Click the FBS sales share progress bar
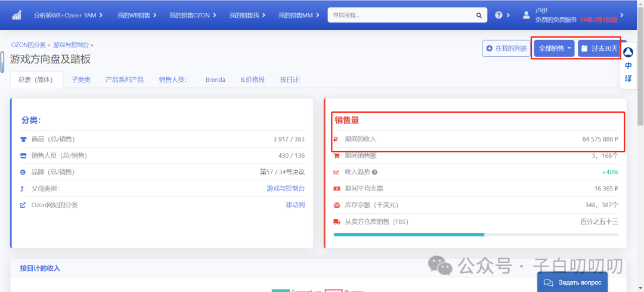 pyautogui.click(x=476, y=235)
